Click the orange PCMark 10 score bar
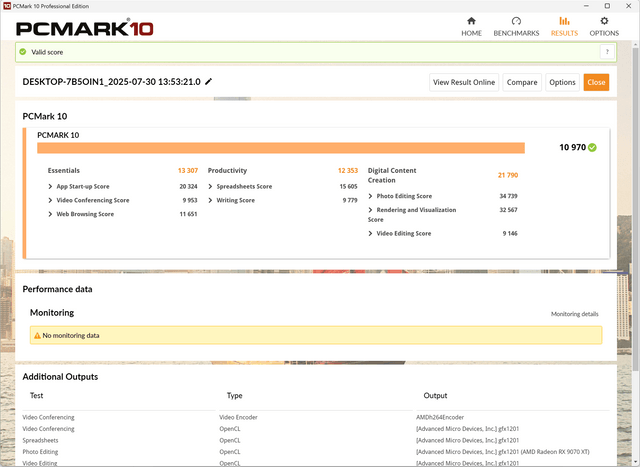The width and height of the screenshot is (640, 467). point(281,148)
